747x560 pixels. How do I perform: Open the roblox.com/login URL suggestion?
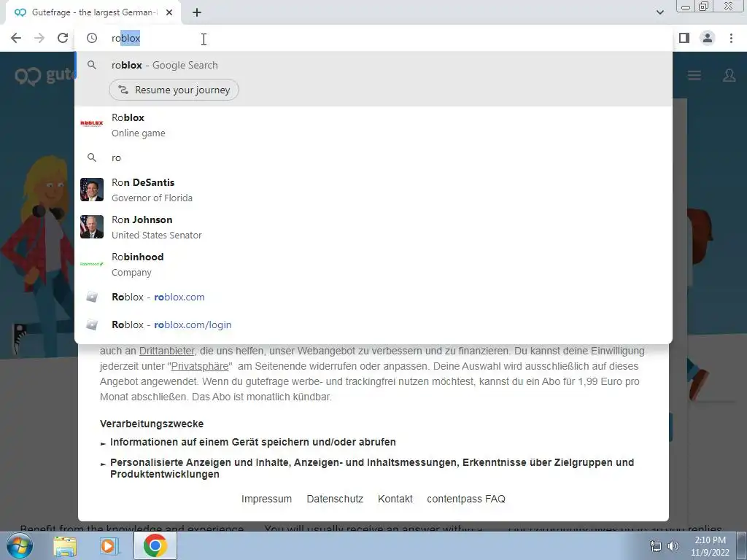click(x=373, y=324)
